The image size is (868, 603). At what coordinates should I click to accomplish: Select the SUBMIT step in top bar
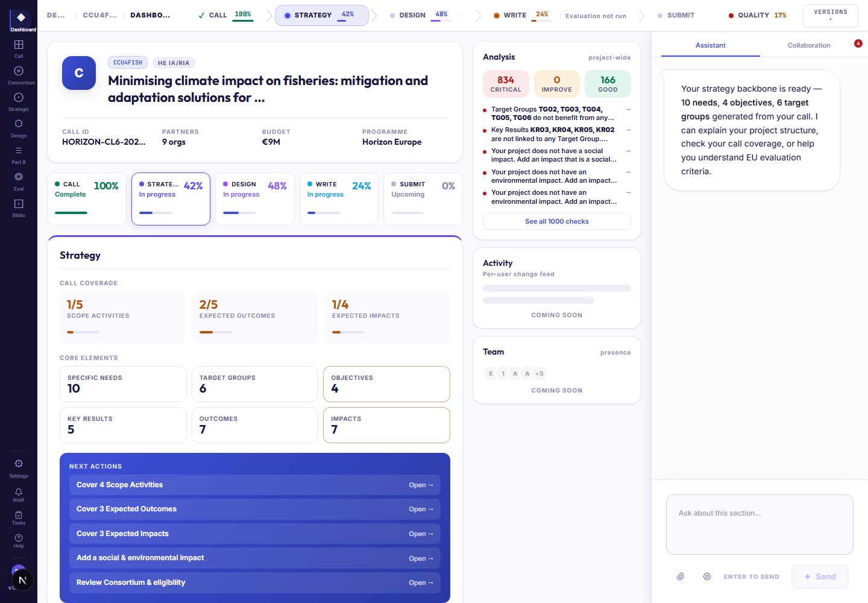(x=676, y=15)
